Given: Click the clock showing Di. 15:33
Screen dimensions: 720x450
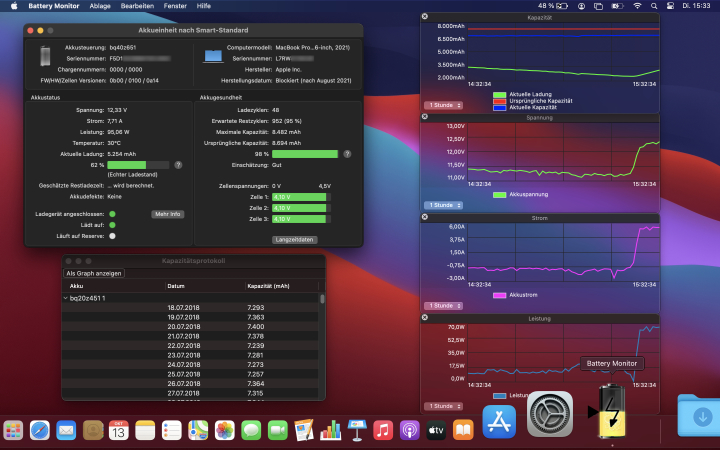Looking at the screenshot, I should tap(696, 6).
